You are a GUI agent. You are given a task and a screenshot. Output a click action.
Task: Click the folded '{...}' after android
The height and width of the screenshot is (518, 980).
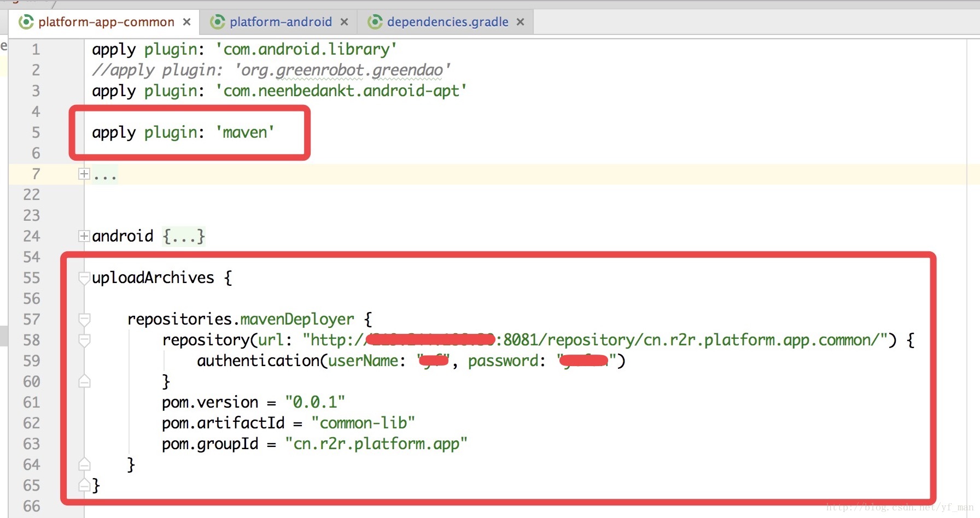184,237
